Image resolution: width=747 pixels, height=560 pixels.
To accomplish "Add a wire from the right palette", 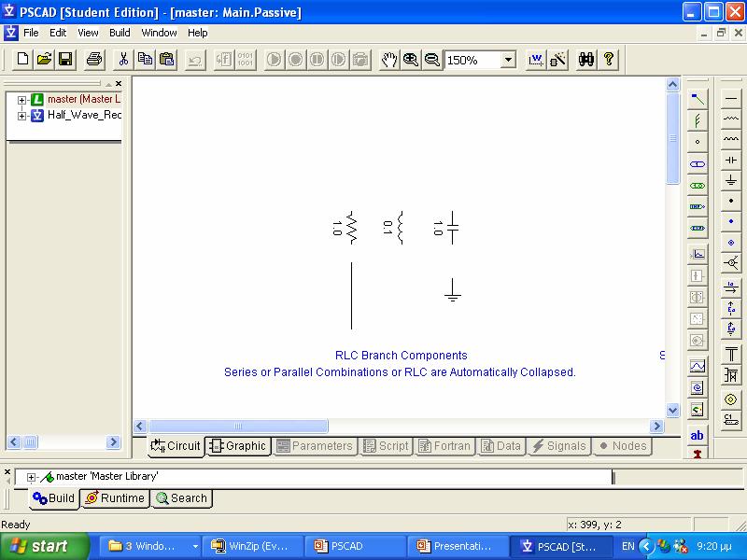I will click(731, 99).
